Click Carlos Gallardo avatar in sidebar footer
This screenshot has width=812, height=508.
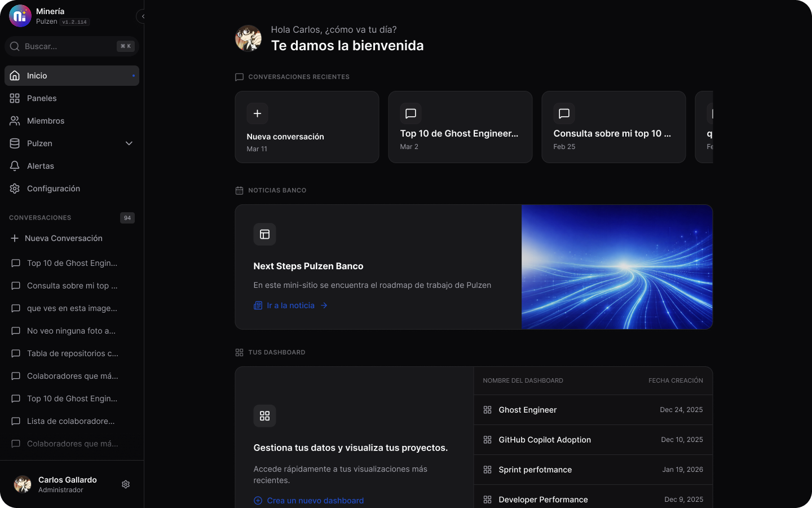pyautogui.click(x=23, y=484)
